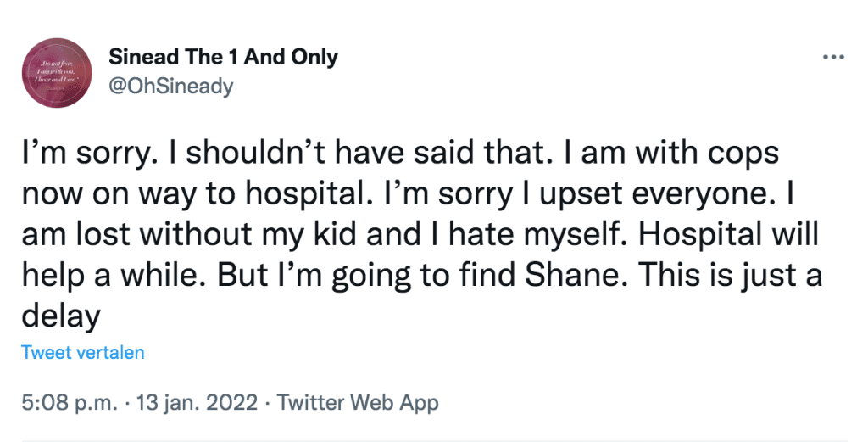Open the Twitter Web App source link
The image size is (868, 442).
point(358,401)
